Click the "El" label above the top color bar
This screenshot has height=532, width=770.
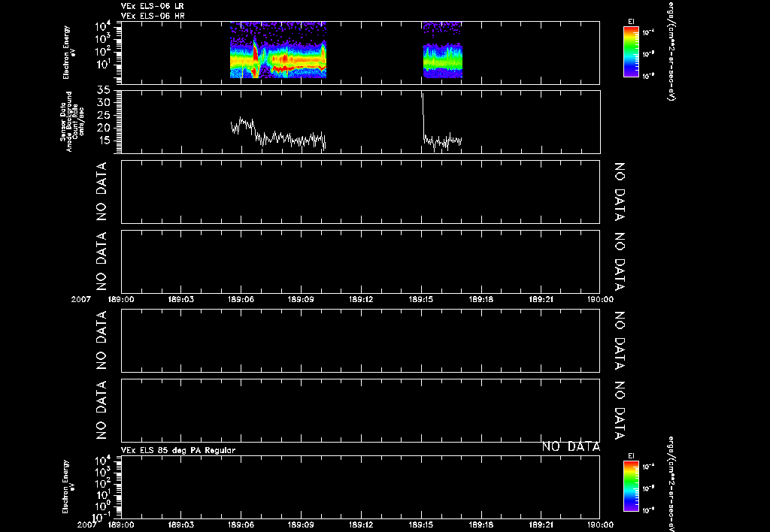pyautogui.click(x=631, y=22)
